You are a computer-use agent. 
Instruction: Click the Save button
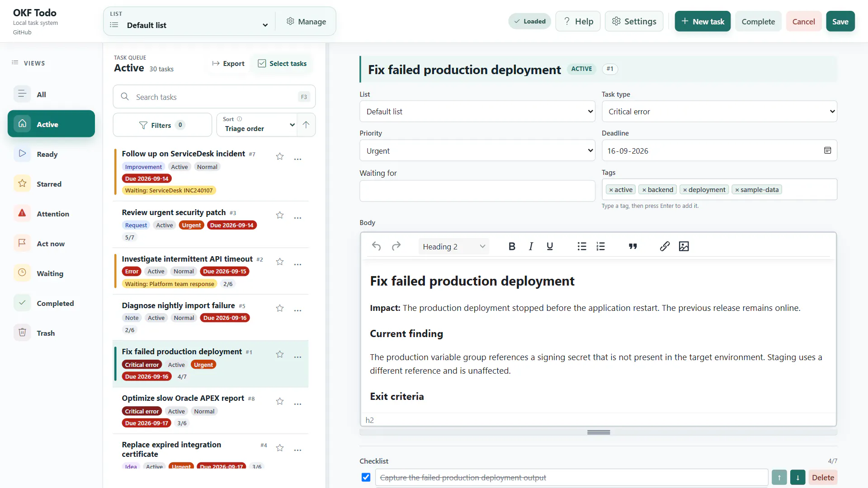tap(840, 21)
